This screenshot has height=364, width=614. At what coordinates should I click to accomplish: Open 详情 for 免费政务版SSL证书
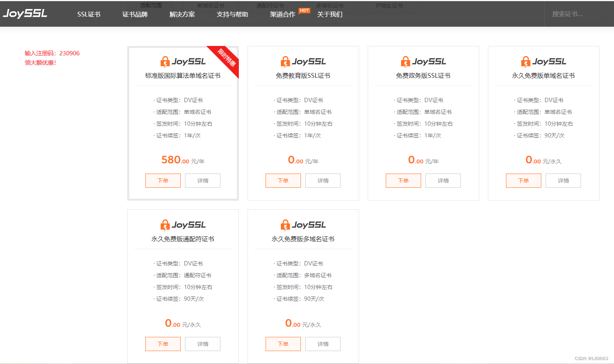[443, 181]
